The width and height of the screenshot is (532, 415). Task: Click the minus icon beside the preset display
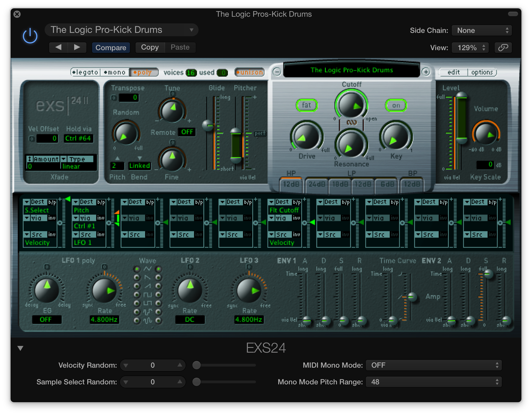(277, 72)
